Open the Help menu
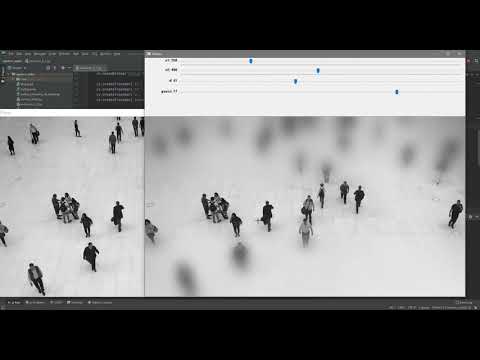 [117, 54]
